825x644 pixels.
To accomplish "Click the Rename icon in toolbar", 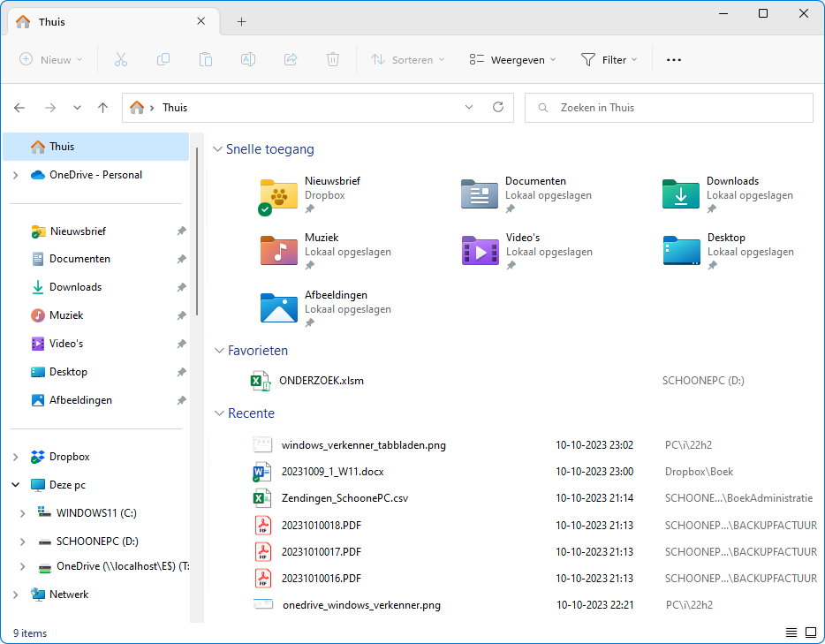I will point(248,59).
